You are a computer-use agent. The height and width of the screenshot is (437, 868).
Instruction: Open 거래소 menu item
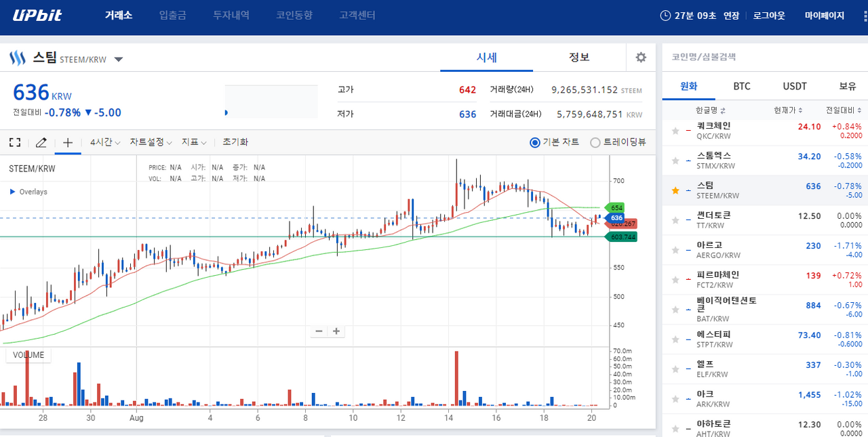[x=119, y=15]
